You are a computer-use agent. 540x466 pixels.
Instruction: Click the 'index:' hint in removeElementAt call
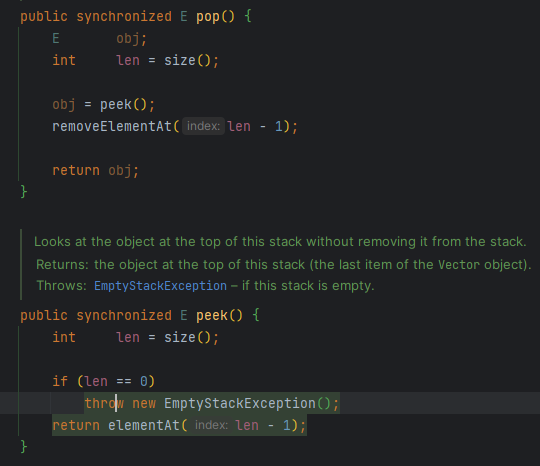pos(203,126)
